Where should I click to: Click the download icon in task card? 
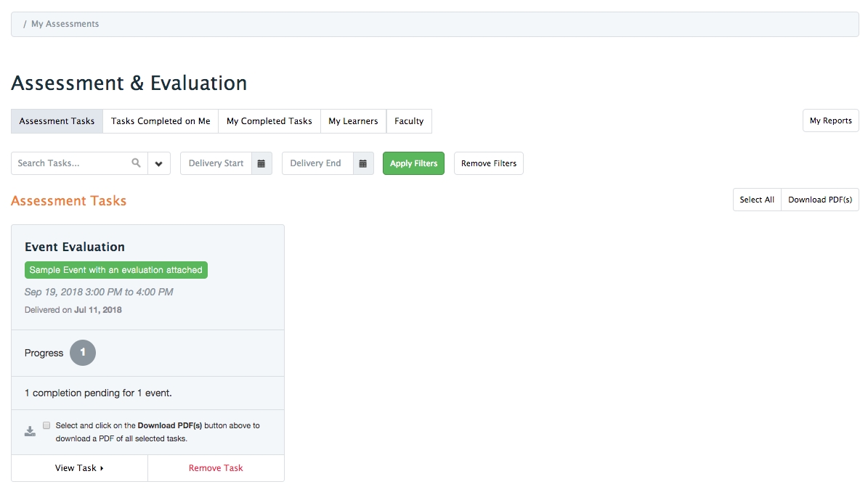click(x=30, y=431)
